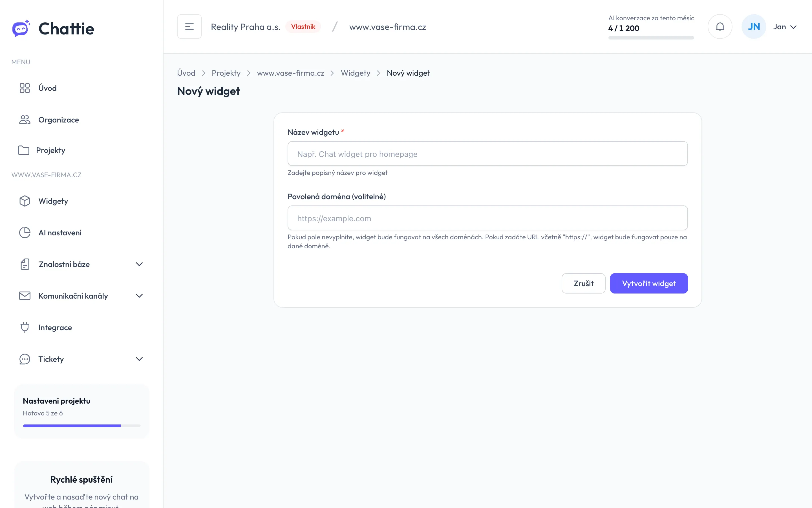Viewport: 812px width, 508px height.
Task: Toggle the sidebar hamburger menu button
Action: coord(189,27)
